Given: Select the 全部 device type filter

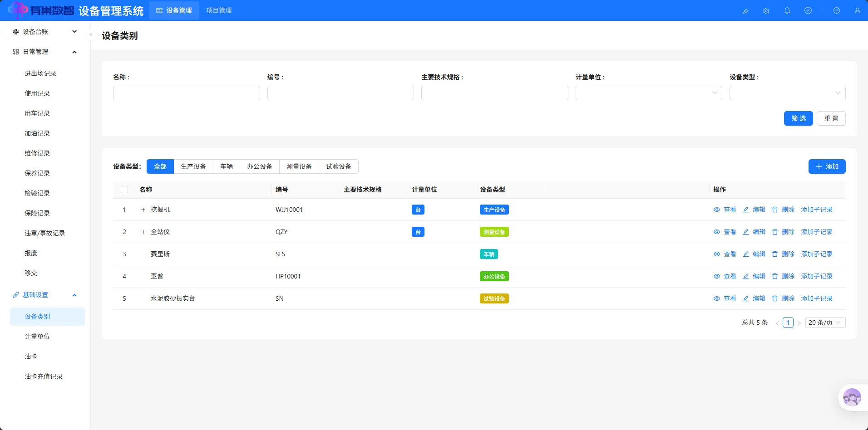Looking at the screenshot, I should click(160, 166).
